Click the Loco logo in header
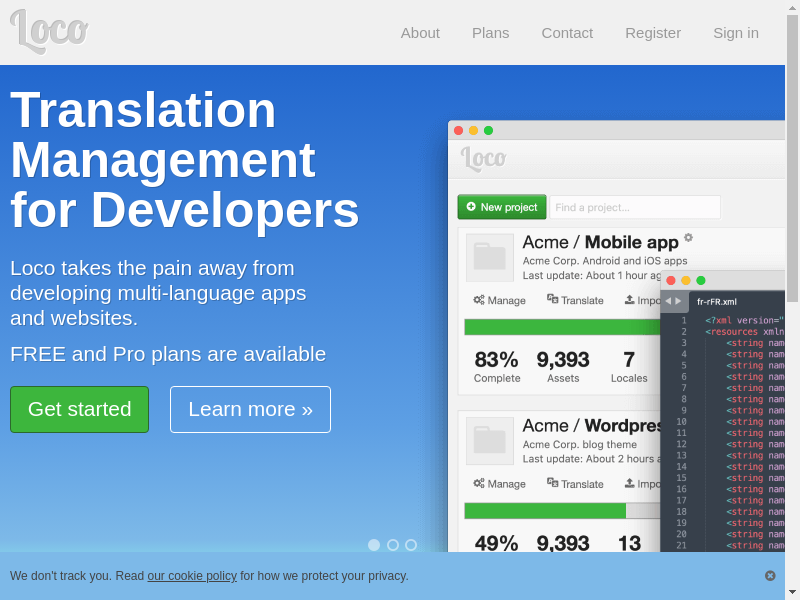This screenshot has width=800, height=600. [x=49, y=30]
